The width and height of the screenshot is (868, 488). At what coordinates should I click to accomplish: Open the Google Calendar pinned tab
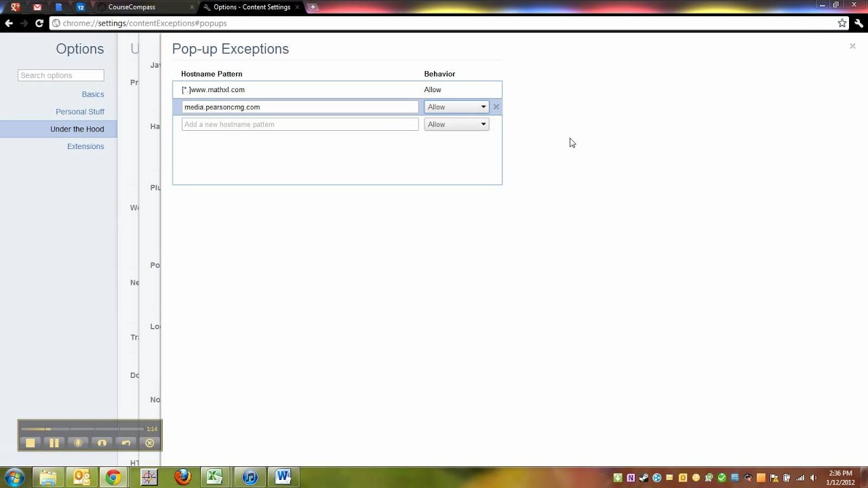pos(80,7)
